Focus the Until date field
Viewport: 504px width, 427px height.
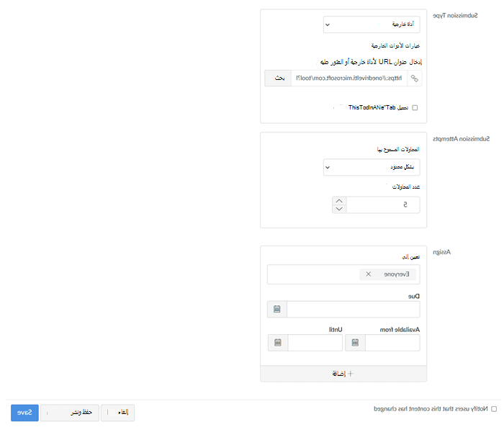(x=315, y=343)
